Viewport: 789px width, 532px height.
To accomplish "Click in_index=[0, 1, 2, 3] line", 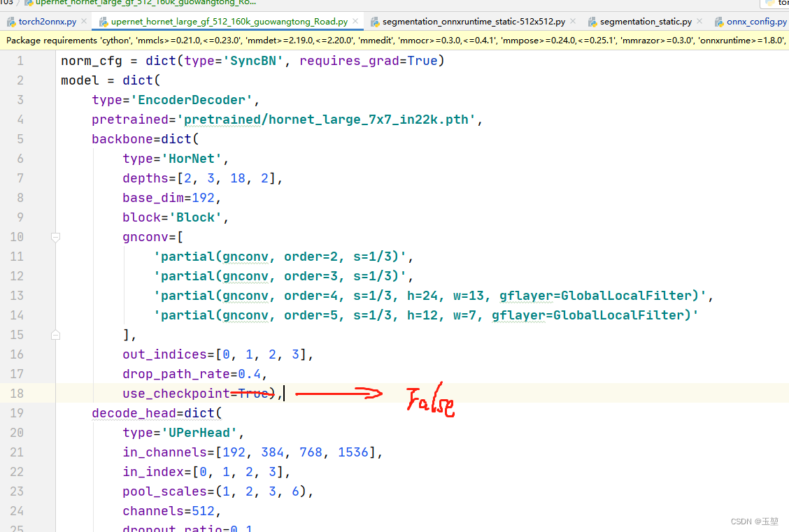I will click(206, 472).
